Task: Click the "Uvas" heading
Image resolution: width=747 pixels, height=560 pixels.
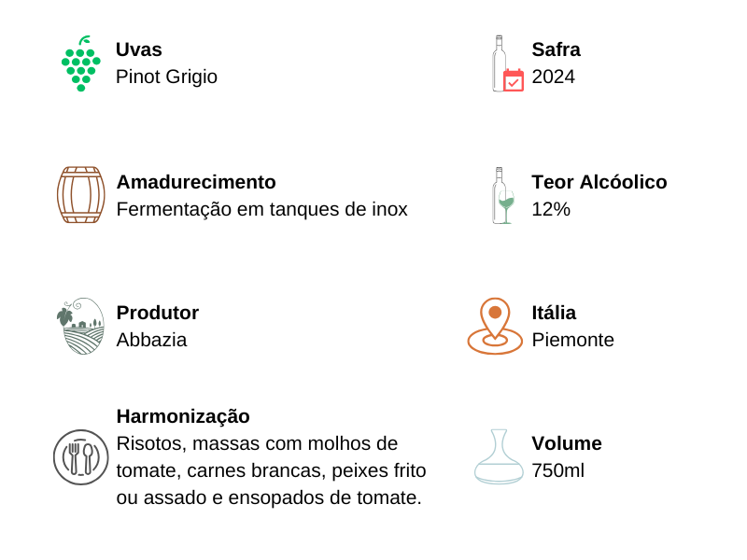Action: click(139, 49)
